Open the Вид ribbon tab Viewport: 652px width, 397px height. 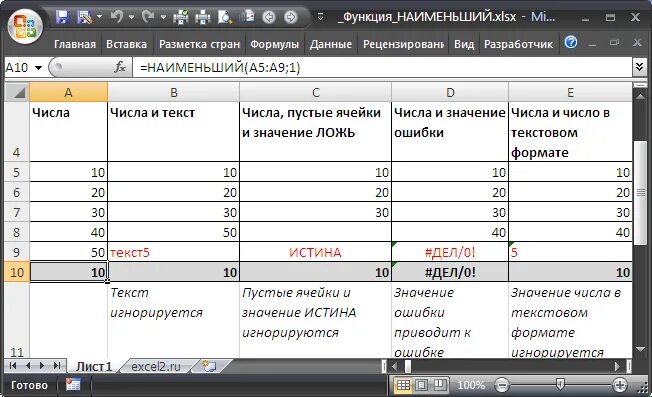pyautogui.click(x=464, y=44)
